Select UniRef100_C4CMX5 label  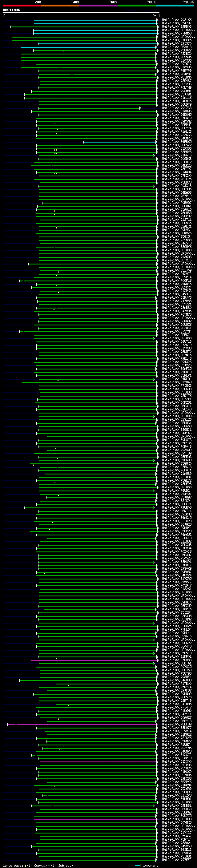coord(176,138)
